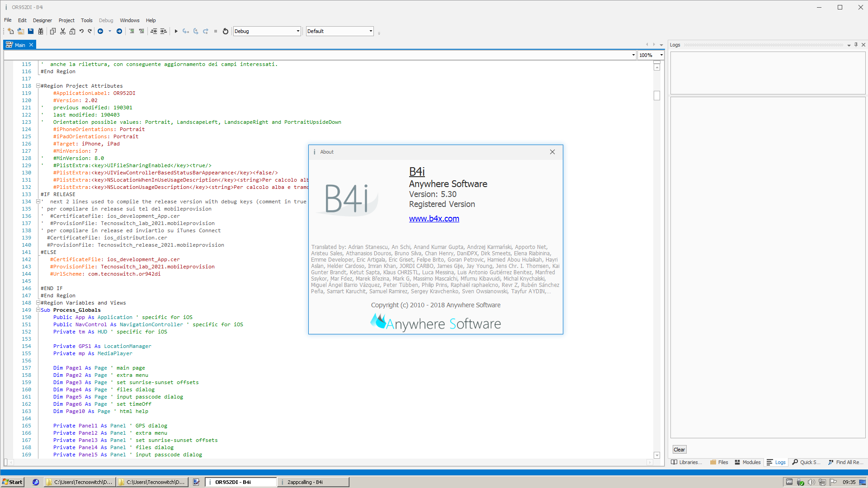Open the www.b4x.com link in the About dialog
The image size is (868, 488).
click(x=434, y=219)
